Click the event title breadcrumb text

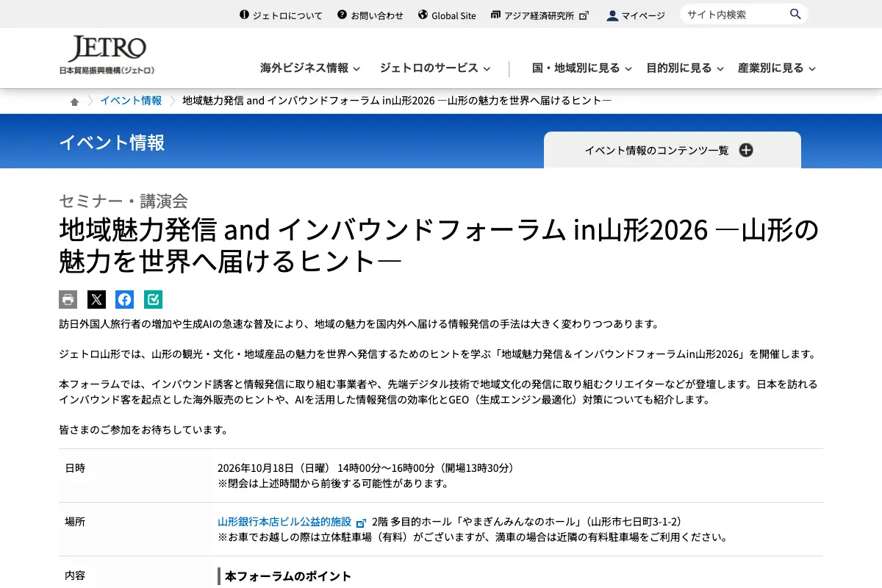(x=397, y=101)
